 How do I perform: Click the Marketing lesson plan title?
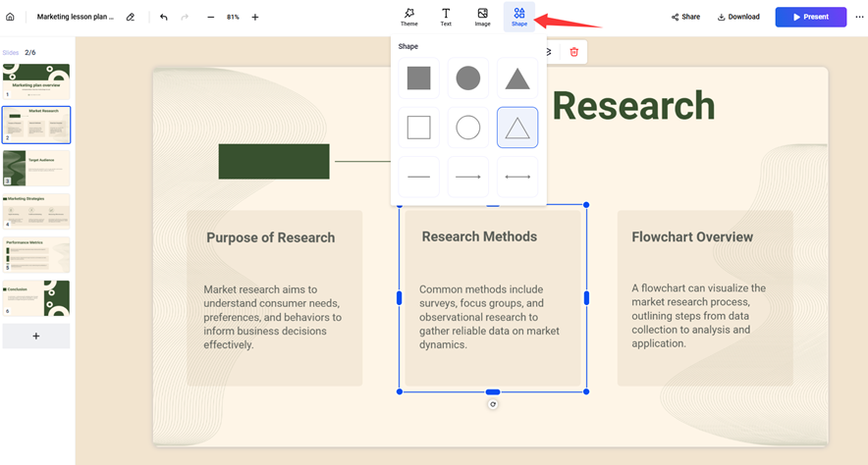(x=76, y=17)
